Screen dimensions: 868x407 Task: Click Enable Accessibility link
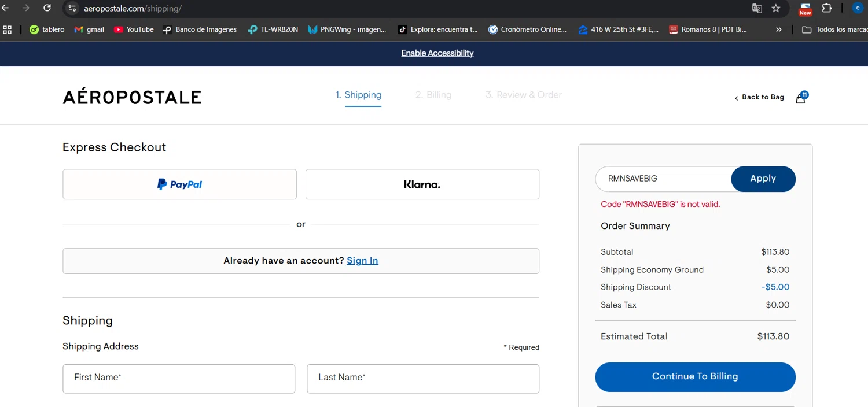click(437, 53)
